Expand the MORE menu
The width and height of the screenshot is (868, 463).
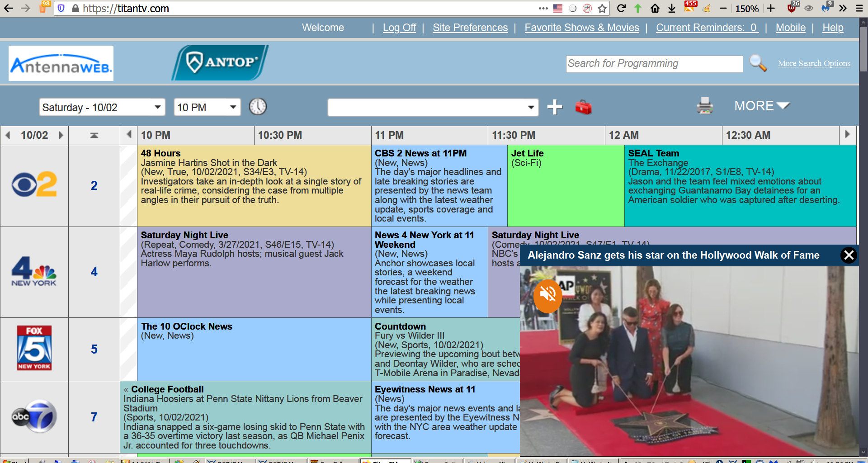click(761, 106)
